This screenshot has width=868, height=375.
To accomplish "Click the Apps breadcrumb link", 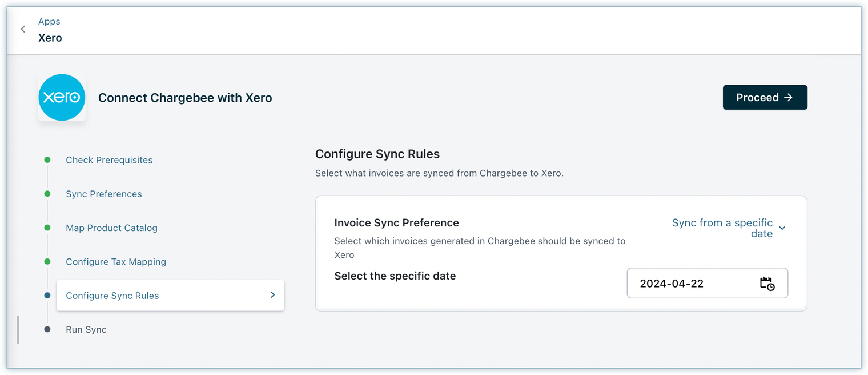I will click(49, 22).
